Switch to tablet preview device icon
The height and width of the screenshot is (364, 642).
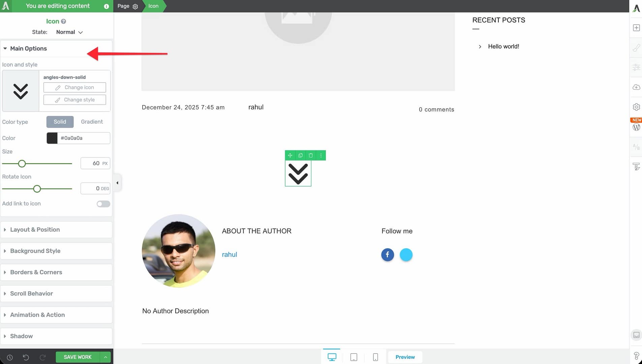pos(354,357)
